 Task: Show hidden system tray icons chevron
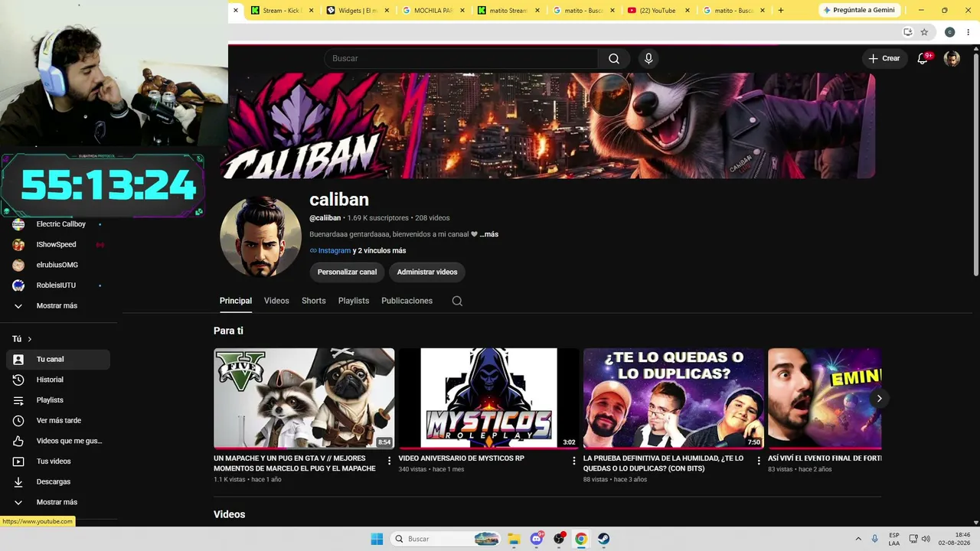(858, 539)
